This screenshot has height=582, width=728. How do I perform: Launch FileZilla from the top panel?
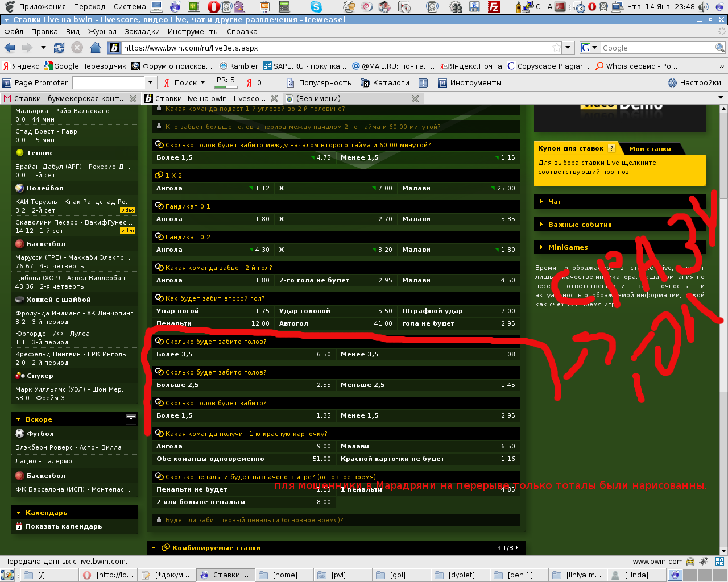(x=495, y=7)
